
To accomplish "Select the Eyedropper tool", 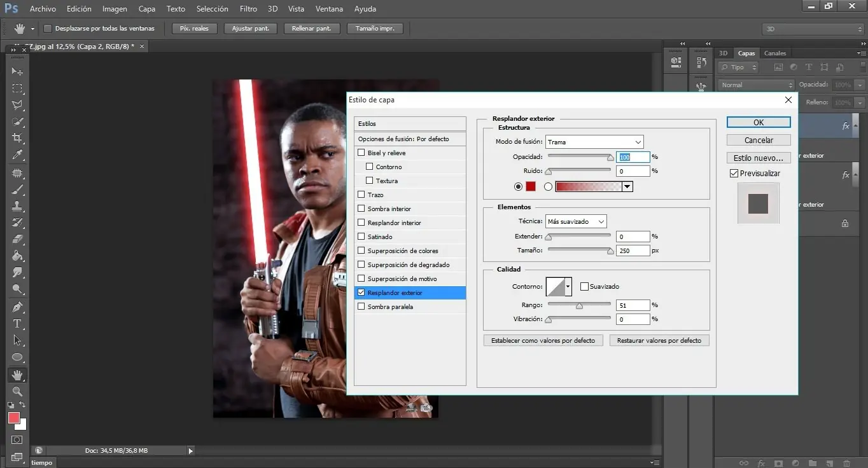I will (x=18, y=155).
